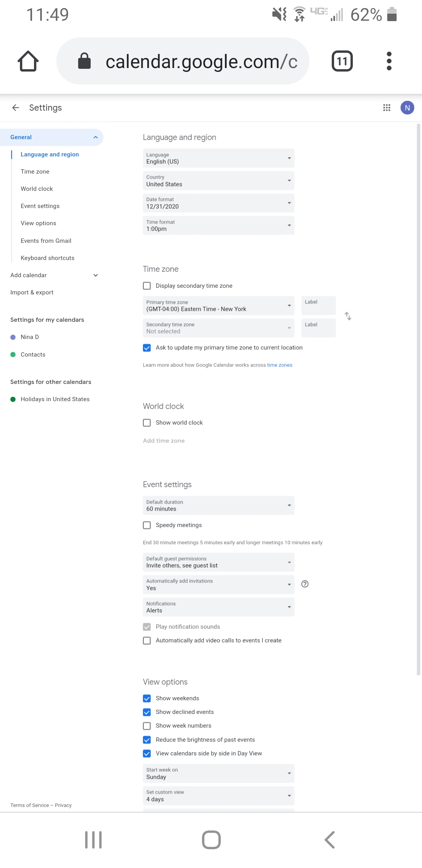Open the time zones help link
Viewport: 422px width, 868px height.
point(279,365)
